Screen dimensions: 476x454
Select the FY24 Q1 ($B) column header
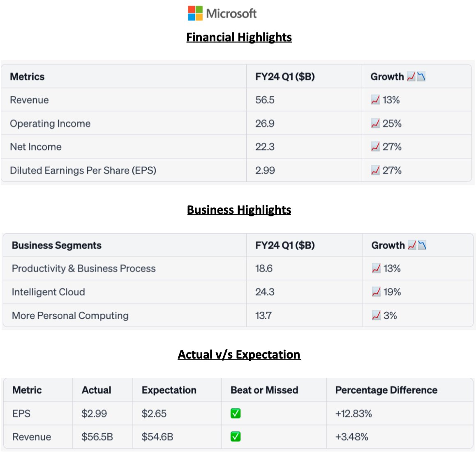point(284,76)
